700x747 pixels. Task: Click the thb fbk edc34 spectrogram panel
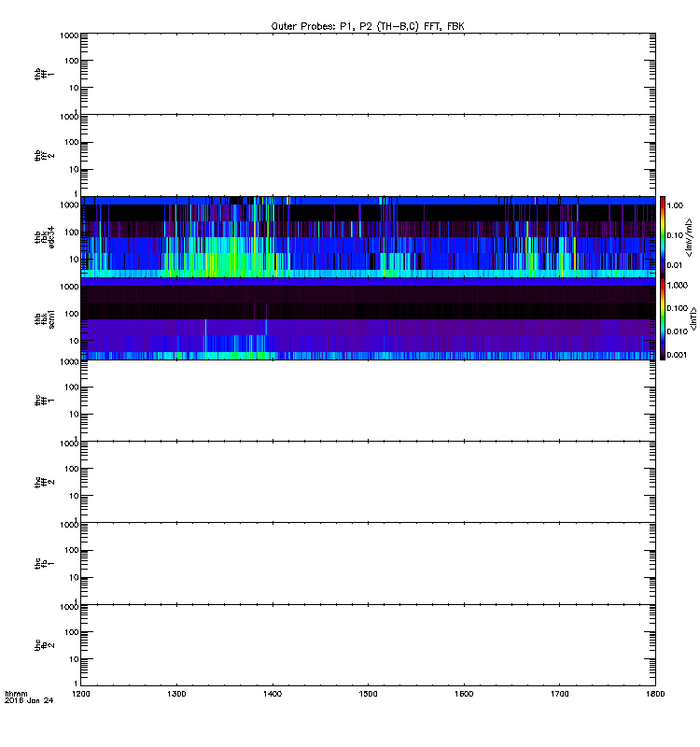(368, 237)
